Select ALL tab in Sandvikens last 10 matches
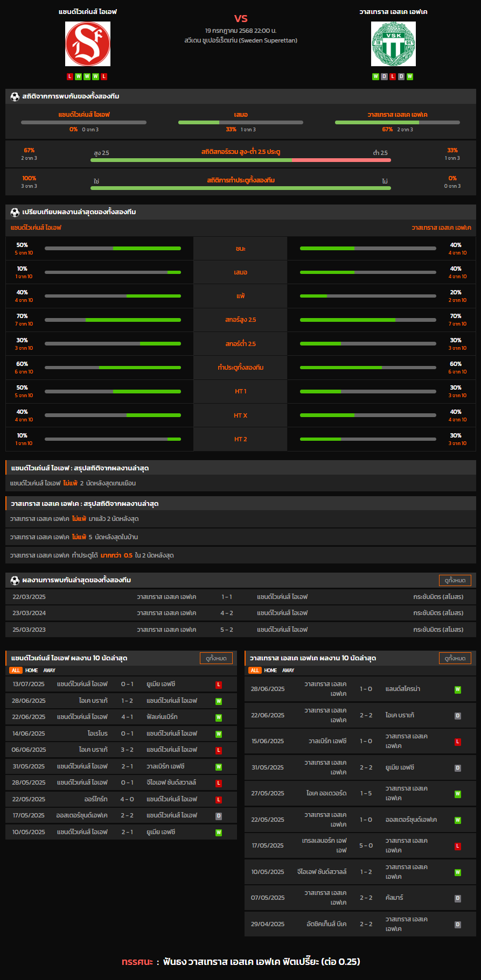Viewport: 481px width, 980px height. 16,671
